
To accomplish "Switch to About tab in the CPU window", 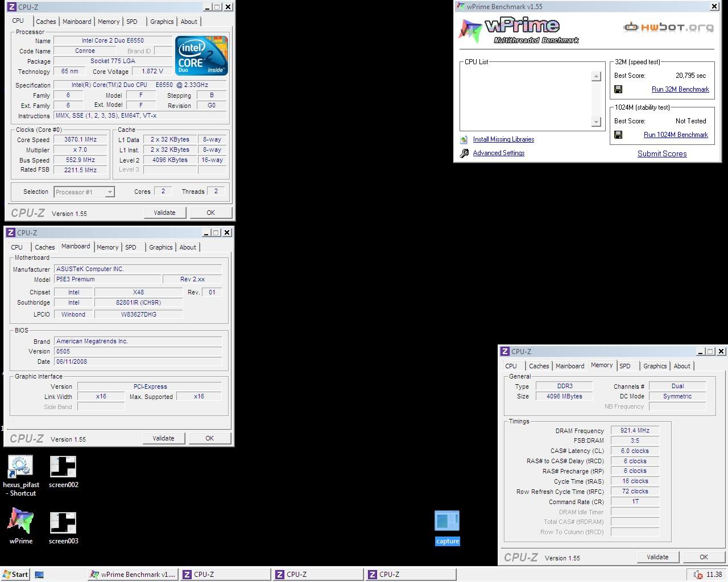I will [189, 22].
